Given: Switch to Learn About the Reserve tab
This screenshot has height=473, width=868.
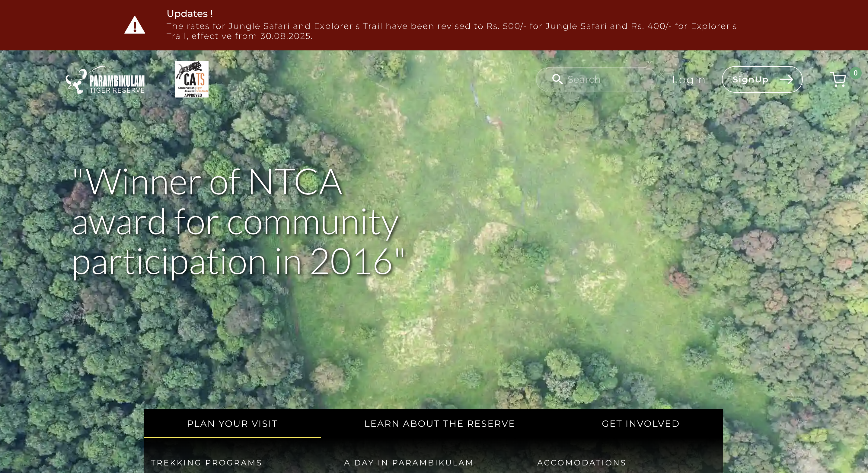Looking at the screenshot, I should pyautogui.click(x=439, y=423).
